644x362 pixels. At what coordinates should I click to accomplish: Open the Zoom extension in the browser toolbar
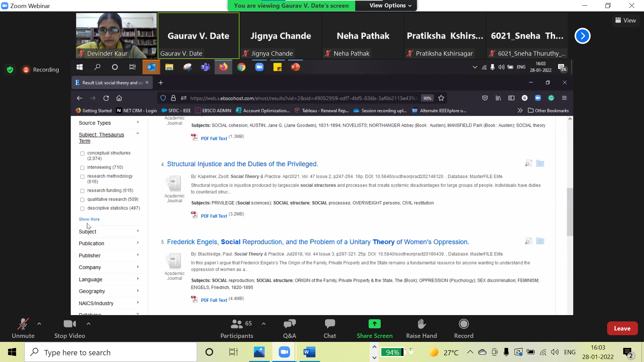pyautogui.click(x=538, y=98)
